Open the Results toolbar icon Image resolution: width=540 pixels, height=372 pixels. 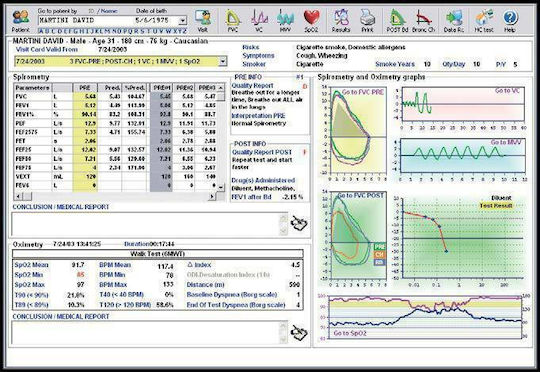pyautogui.click(x=341, y=21)
